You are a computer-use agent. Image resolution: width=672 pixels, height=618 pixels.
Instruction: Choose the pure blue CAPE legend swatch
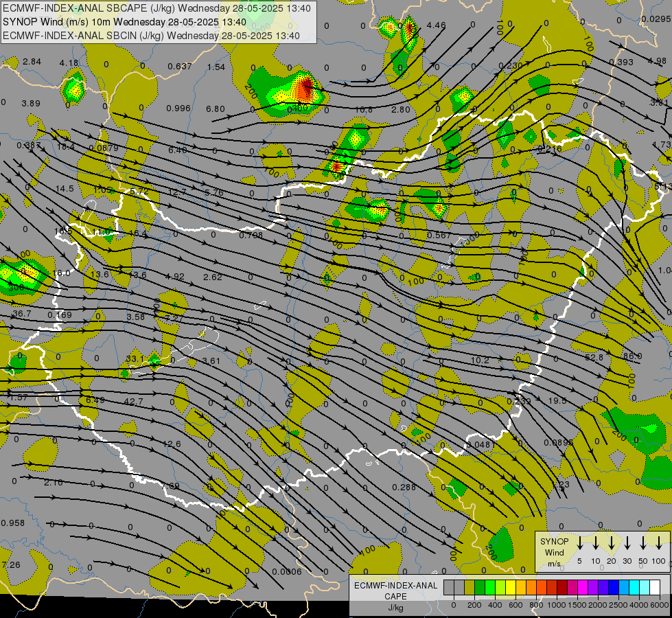click(613, 587)
